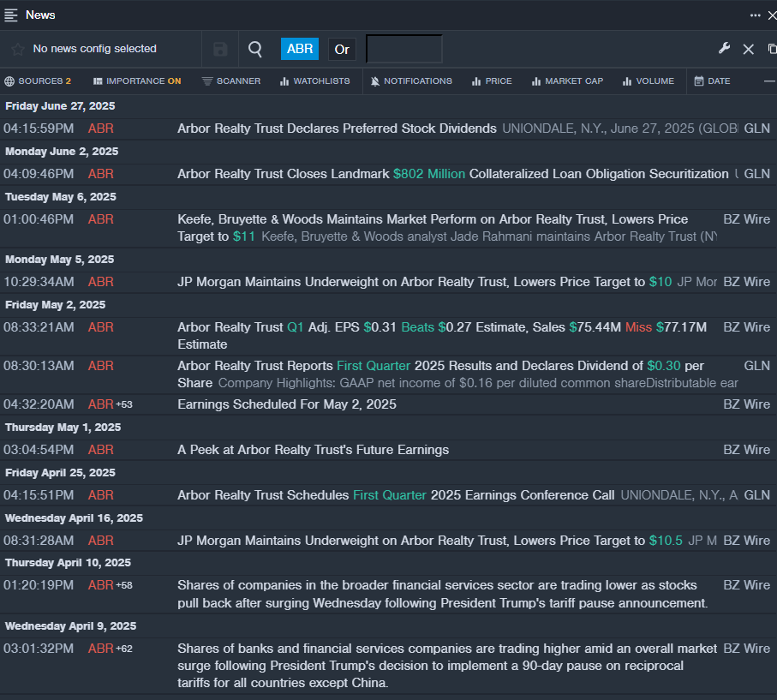Image resolution: width=777 pixels, height=700 pixels.
Task: Open the Sources 2 filter
Action: click(39, 81)
